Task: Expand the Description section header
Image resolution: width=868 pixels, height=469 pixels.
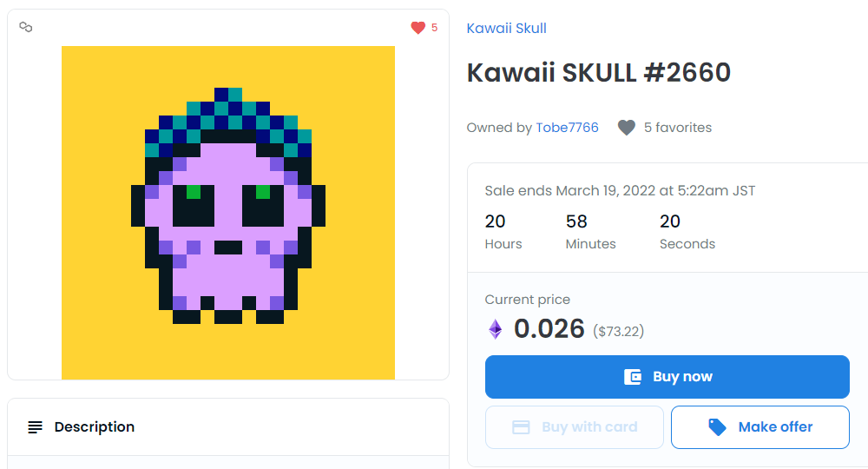Action: [x=228, y=427]
